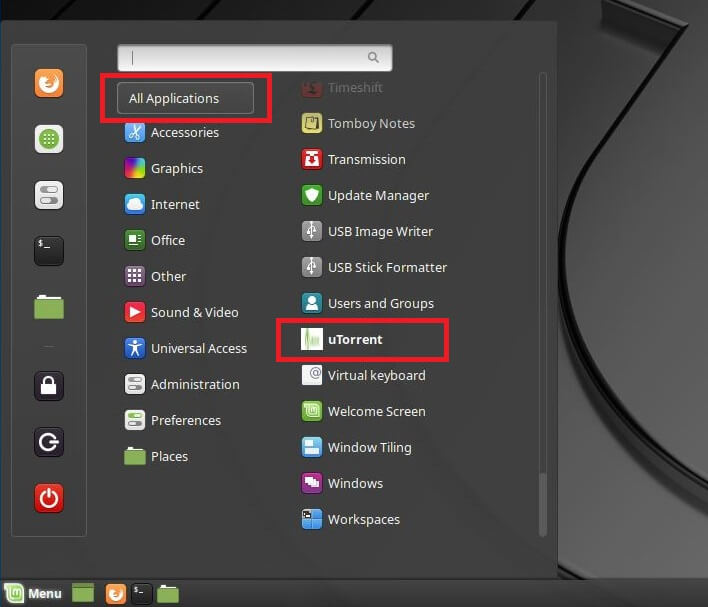Screen dimensions: 708x607
Task: Click the Transmission icon
Action: (x=312, y=159)
